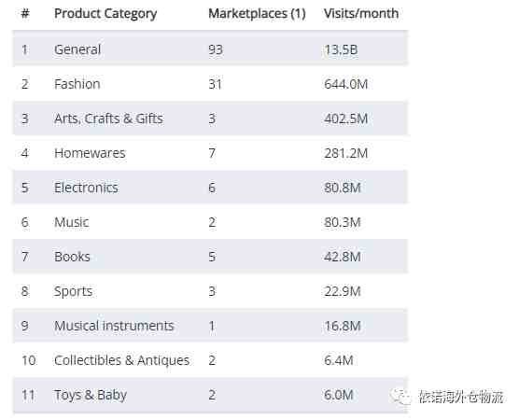Click the Musical instruments category name
The height and width of the screenshot is (420, 519).
tap(114, 326)
